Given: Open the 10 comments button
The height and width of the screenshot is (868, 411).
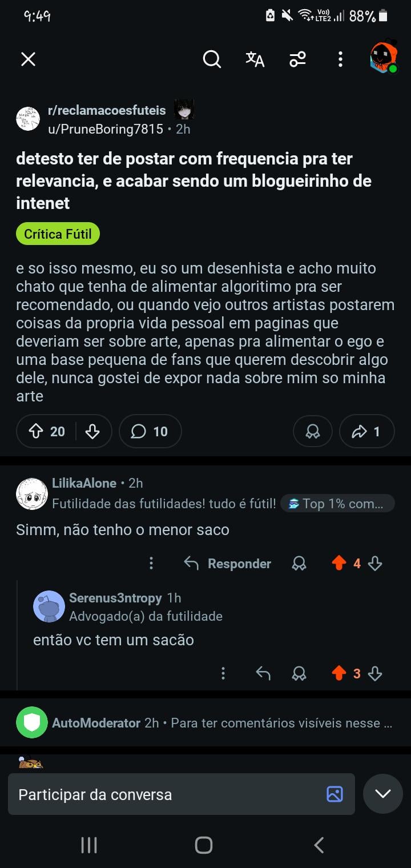Looking at the screenshot, I should (150, 431).
